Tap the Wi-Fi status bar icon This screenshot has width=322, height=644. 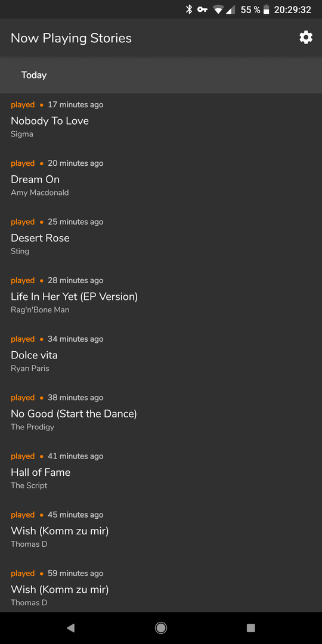pos(218,10)
